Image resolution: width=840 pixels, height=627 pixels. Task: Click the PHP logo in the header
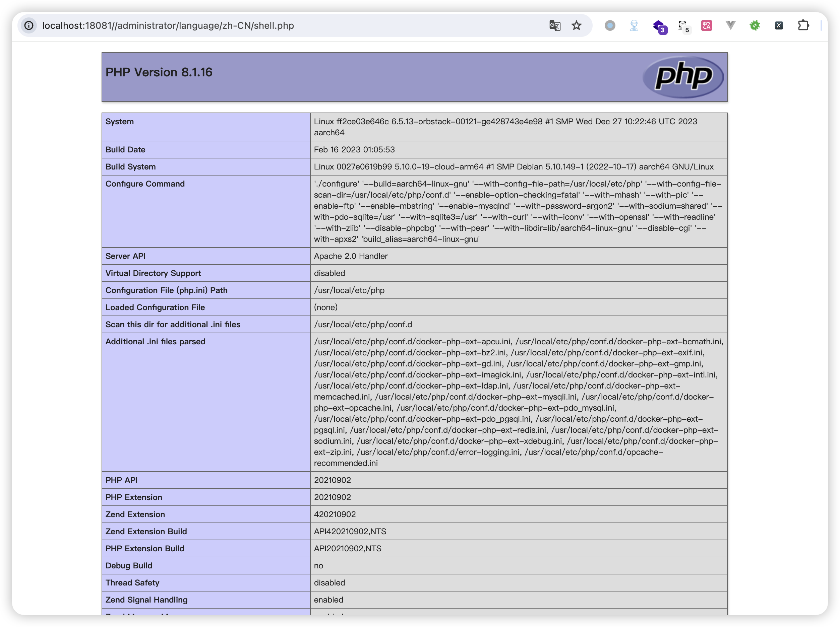[683, 77]
